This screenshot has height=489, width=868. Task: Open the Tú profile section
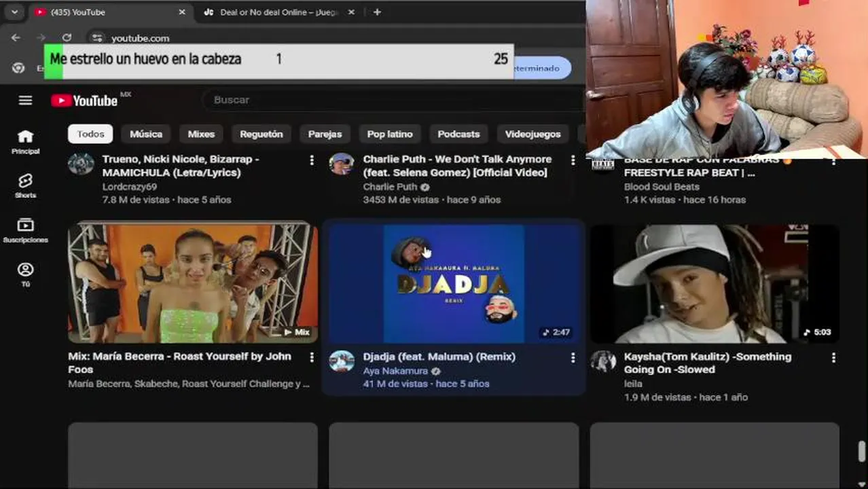pos(25,274)
